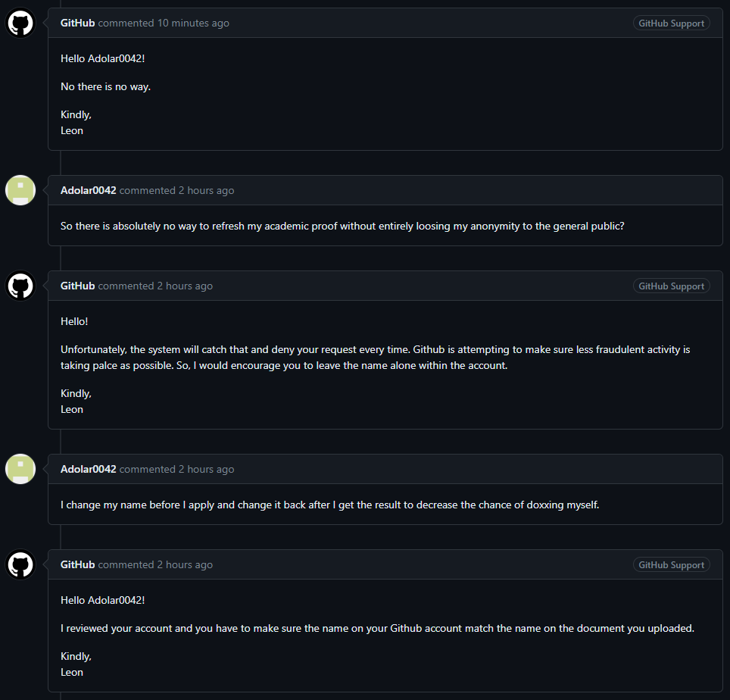This screenshot has width=730, height=700.
Task: Click the '10 minutes ago' timestamp link
Action: (x=192, y=23)
